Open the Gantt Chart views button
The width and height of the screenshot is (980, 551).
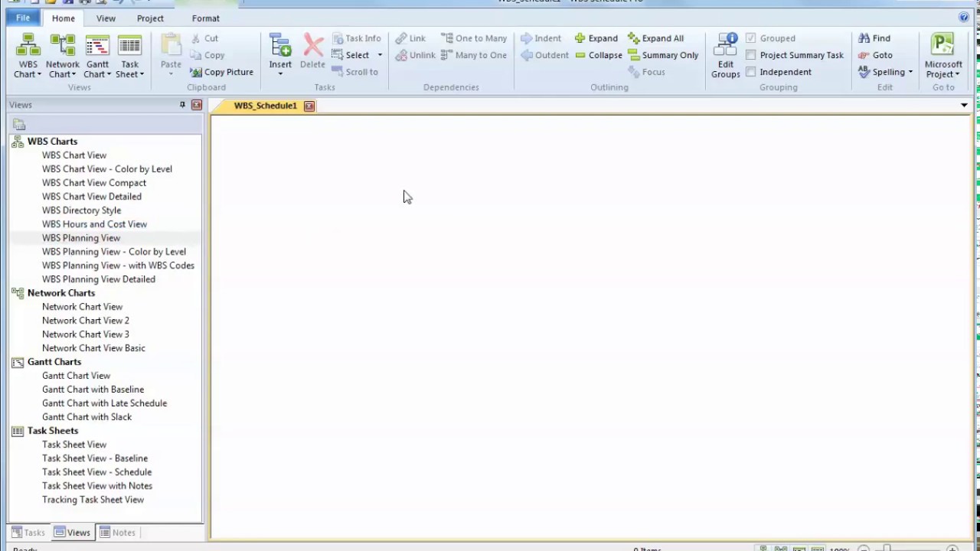pos(97,56)
